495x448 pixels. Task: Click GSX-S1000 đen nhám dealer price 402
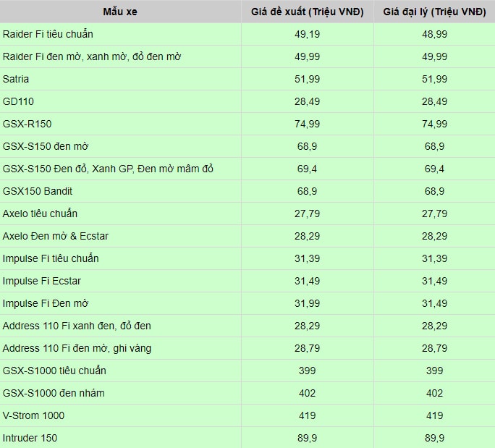[434, 393]
